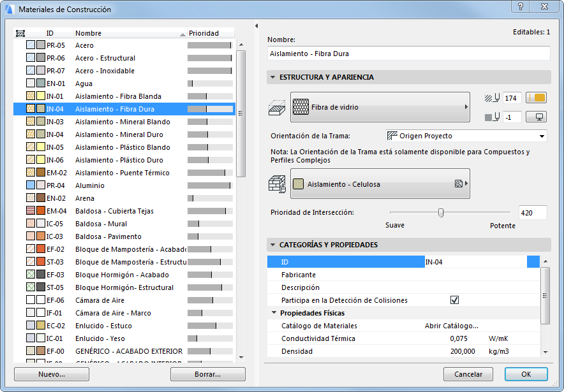
Task: Click the list header filter icon
Action: 20,33
